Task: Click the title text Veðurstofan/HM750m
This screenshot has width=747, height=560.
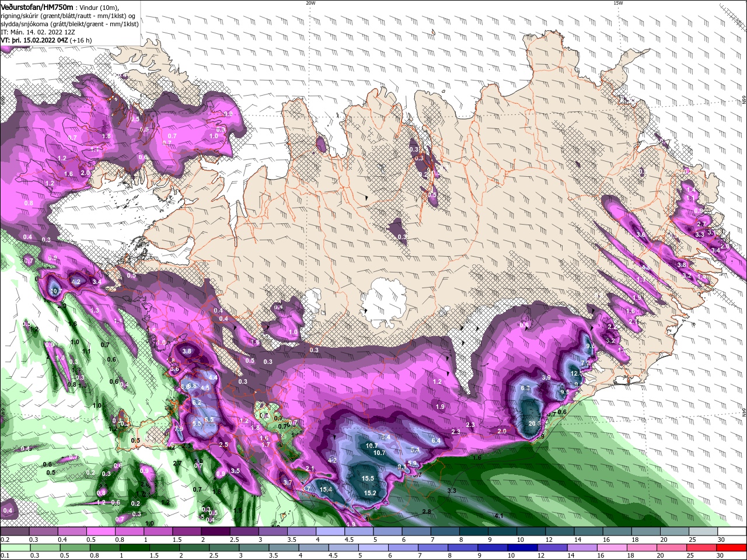Action: [36, 6]
